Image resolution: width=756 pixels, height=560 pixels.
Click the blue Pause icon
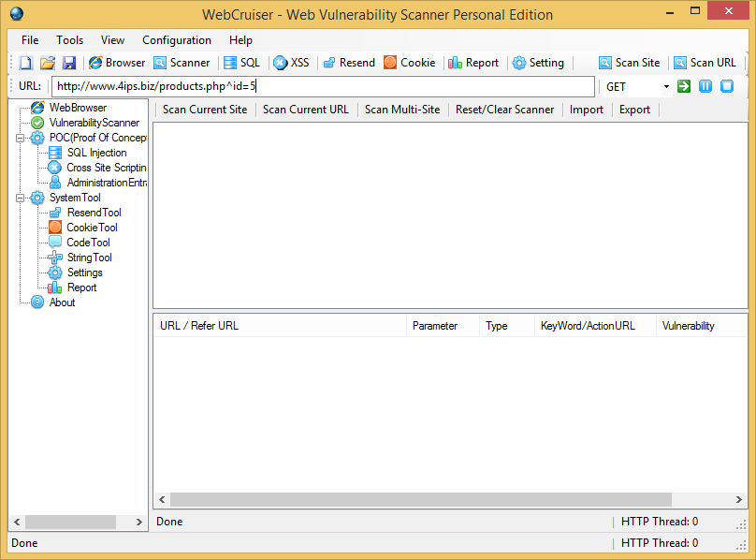click(x=705, y=86)
